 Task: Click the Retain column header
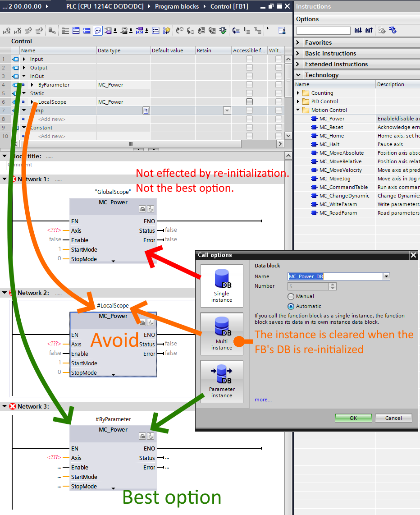pyautogui.click(x=213, y=50)
